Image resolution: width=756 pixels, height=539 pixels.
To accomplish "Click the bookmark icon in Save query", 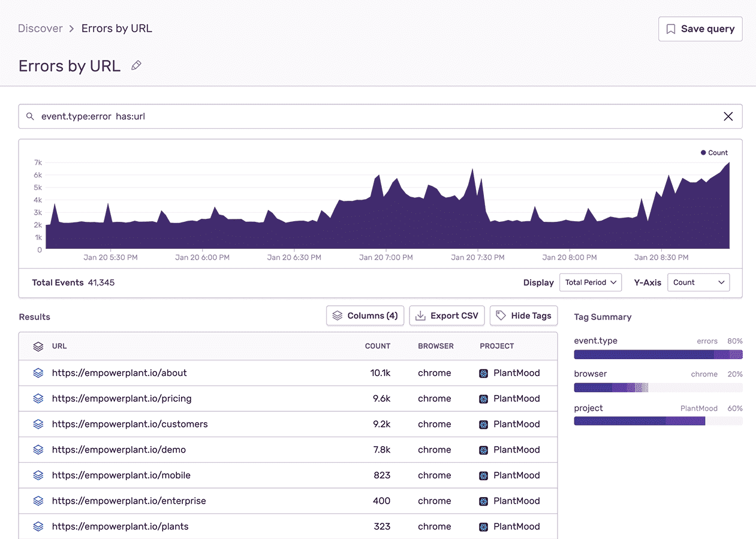I will [671, 29].
